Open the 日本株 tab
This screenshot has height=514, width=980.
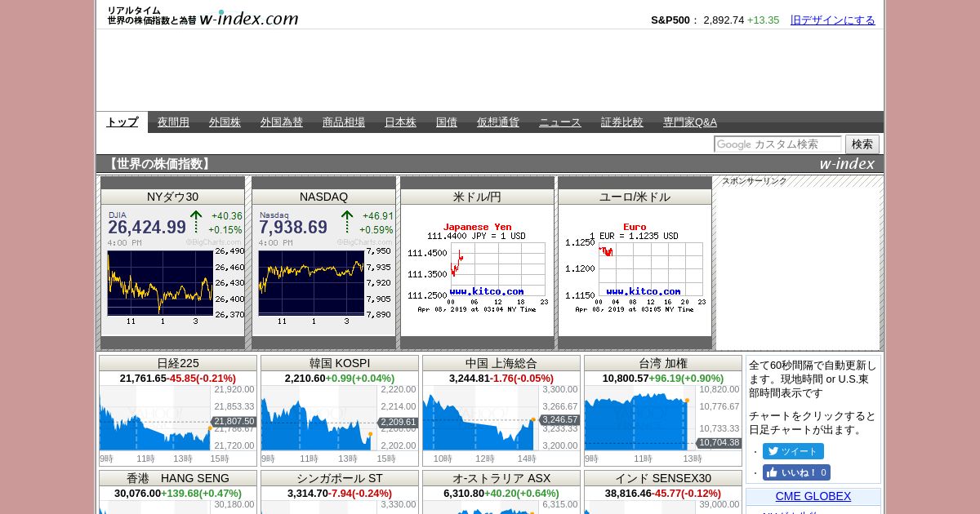(x=400, y=122)
